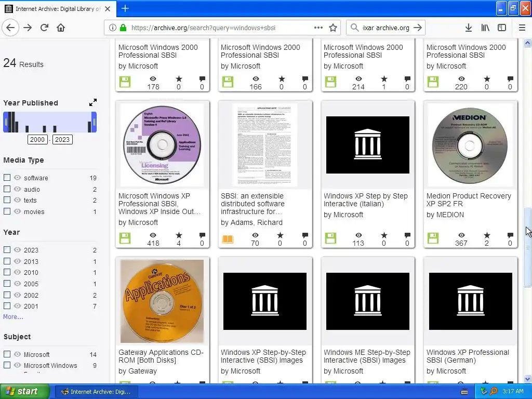Image resolution: width=532 pixels, height=399 pixels.
Task: Open Gateway Applications CD-ROM title link
Action: click(161, 356)
